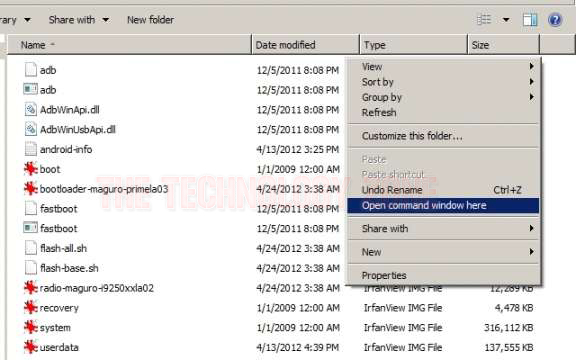Click the application icon beside the second adb
Image resolution: width=576 pixels, height=360 pixels.
point(30,89)
